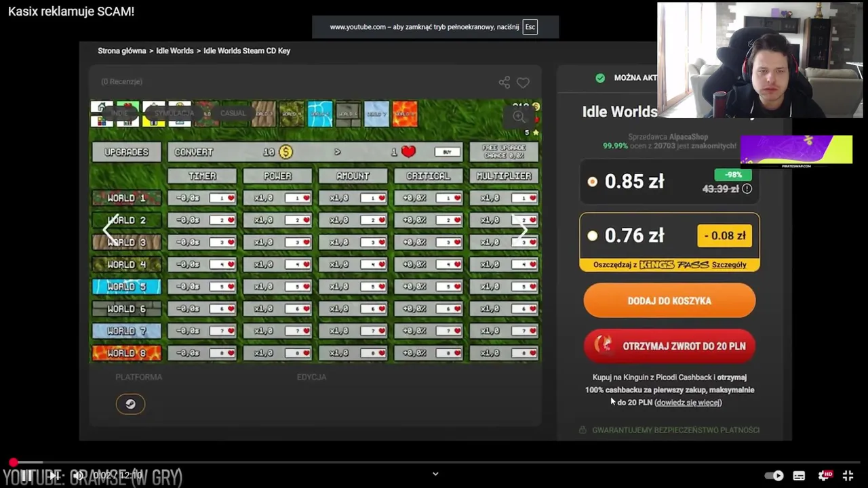Open Kings Pass 'Szczegóły' link

coord(729,265)
